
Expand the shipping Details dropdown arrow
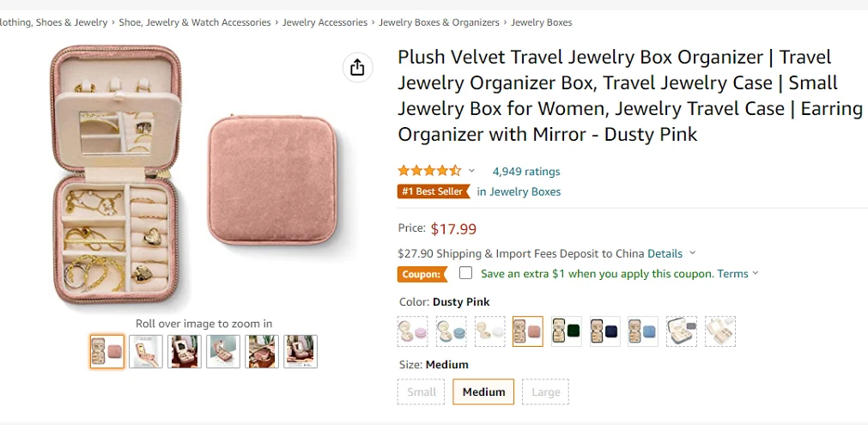click(693, 253)
